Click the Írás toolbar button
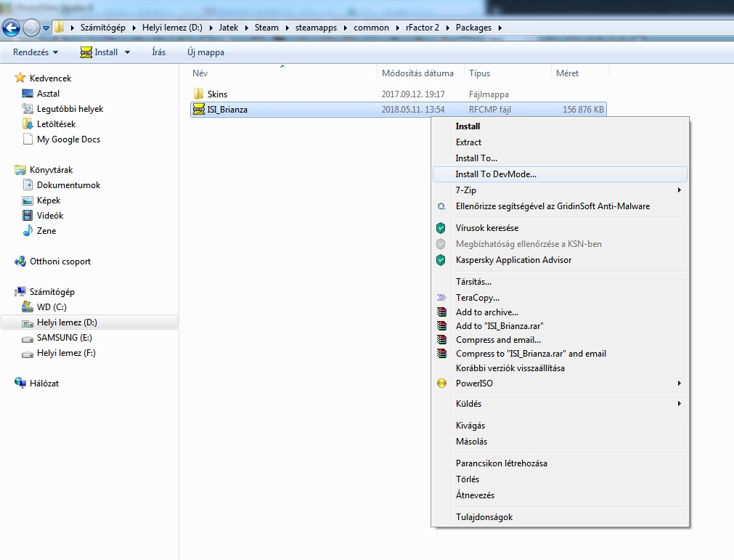This screenshot has width=734, height=560. [x=158, y=52]
